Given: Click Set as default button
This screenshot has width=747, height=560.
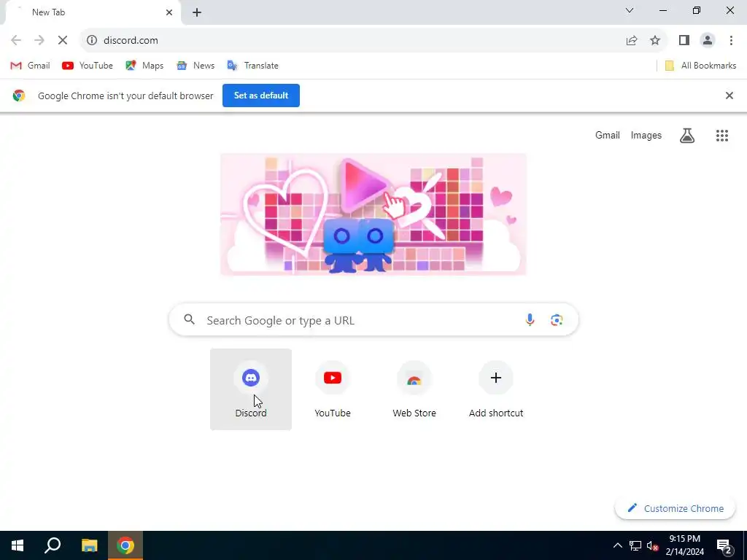Looking at the screenshot, I should coord(261,96).
